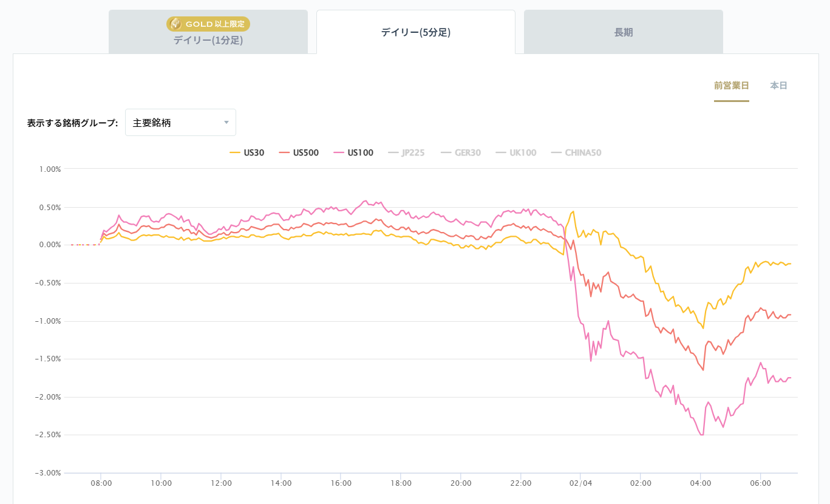Screen dimensions: 830x504
Task: Toggle the UK100 legend entry on
Action: click(x=523, y=153)
